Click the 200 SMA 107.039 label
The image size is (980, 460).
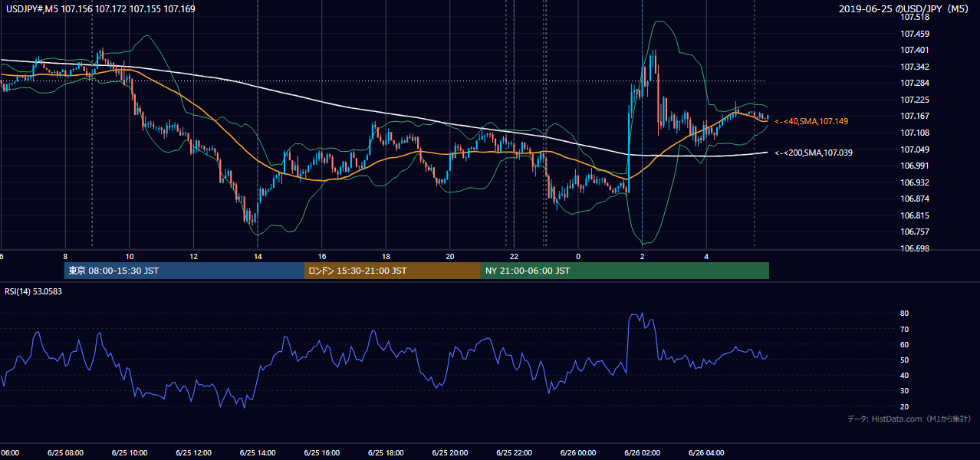coord(814,153)
